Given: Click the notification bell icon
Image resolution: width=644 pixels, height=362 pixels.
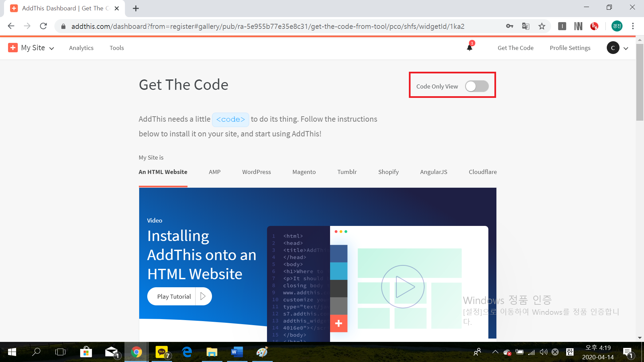Looking at the screenshot, I should click(470, 48).
